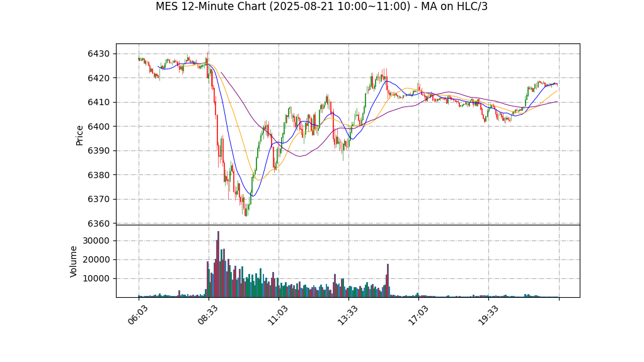Click the 30000 volume axis label

pos(96,240)
